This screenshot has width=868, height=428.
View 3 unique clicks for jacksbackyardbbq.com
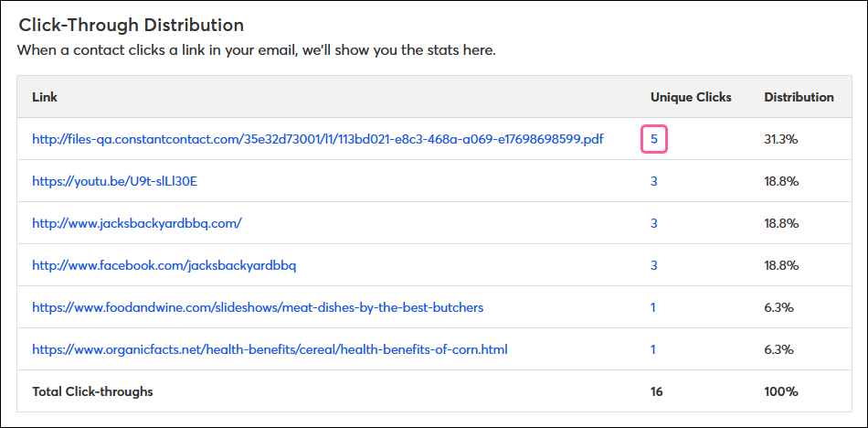tap(654, 223)
